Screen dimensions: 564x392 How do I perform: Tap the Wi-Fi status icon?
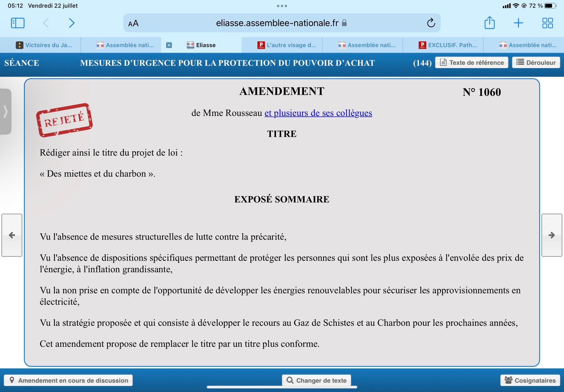click(x=516, y=6)
